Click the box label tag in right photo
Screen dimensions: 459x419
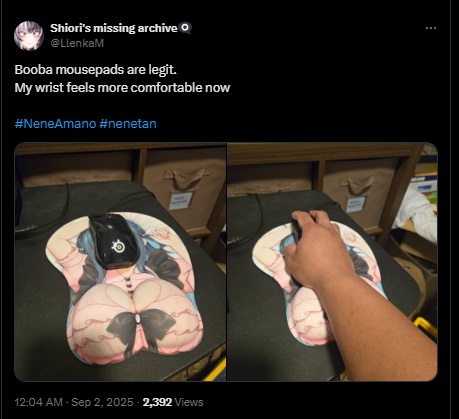click(x=356, y=204)
